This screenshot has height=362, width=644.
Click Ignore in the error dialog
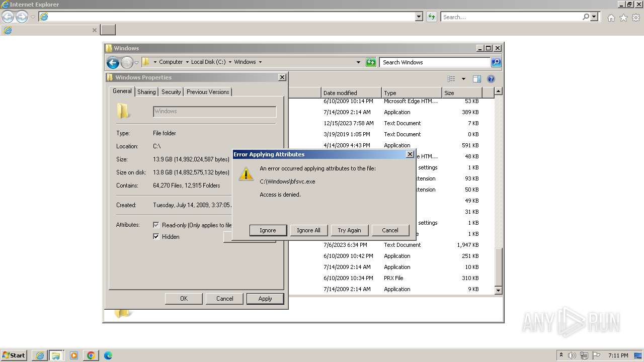tap(268, 230)
